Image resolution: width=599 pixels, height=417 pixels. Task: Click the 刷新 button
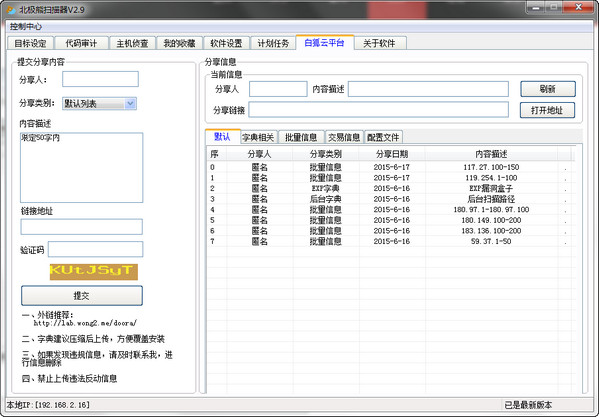coord(547,89)
